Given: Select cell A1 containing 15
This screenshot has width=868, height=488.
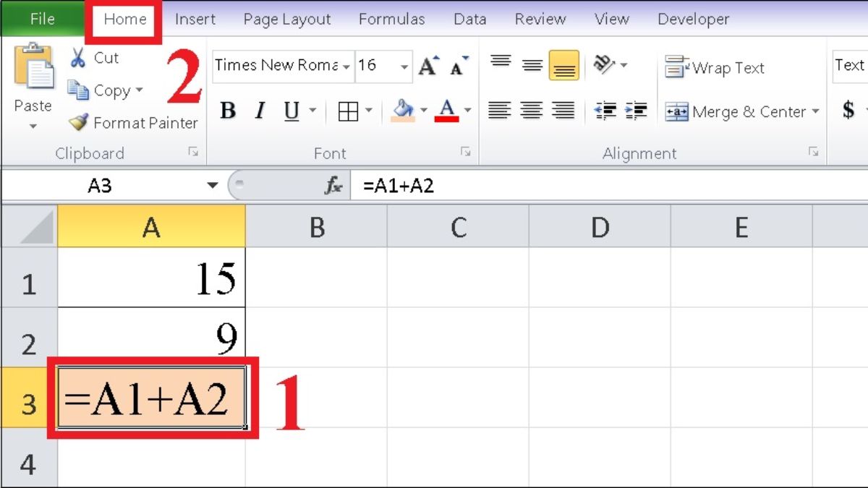Looking at the screenshot, I should point(151,278).
